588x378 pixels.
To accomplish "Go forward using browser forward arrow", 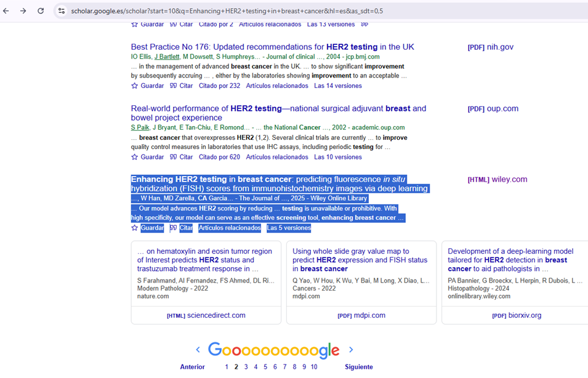I will 23,11.
